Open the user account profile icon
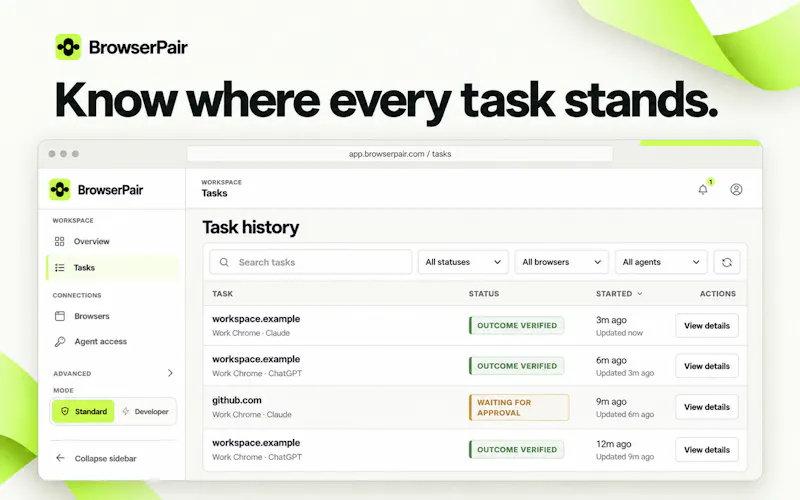 [736, 189]
